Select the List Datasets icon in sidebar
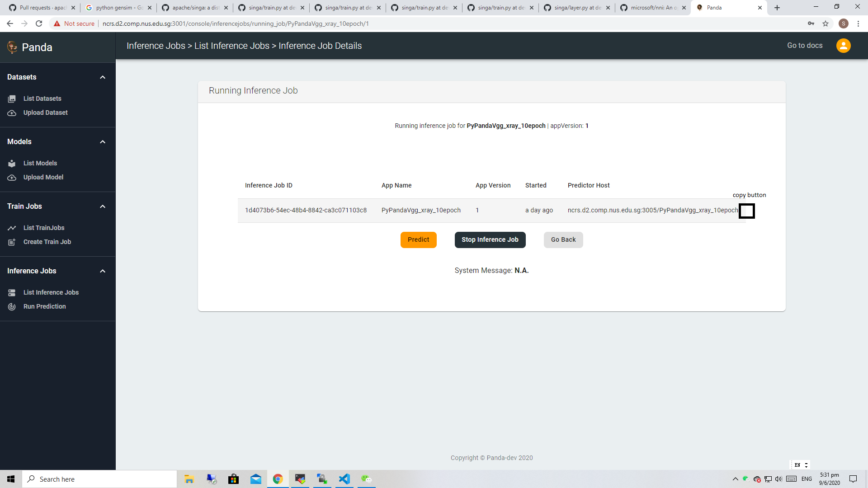The width and height of the screenshot is (868, 488). tap(11, 98)
